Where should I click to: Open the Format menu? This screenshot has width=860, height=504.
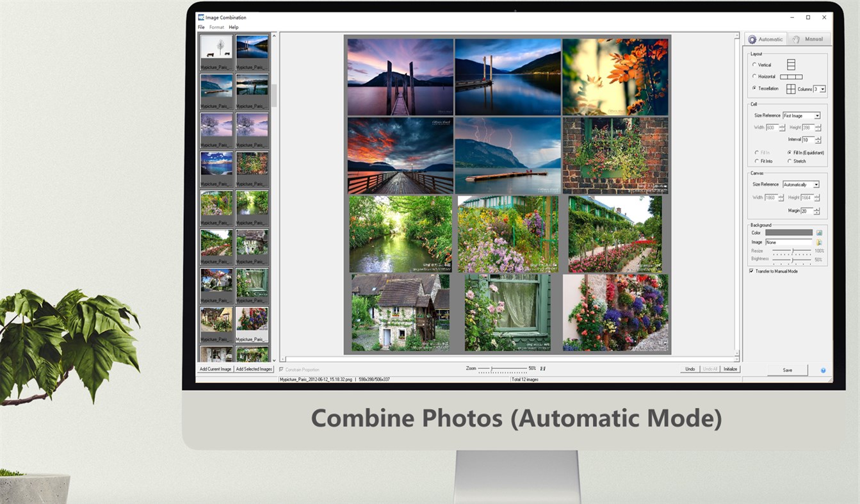pyautogui.click(x=216, y=27)
